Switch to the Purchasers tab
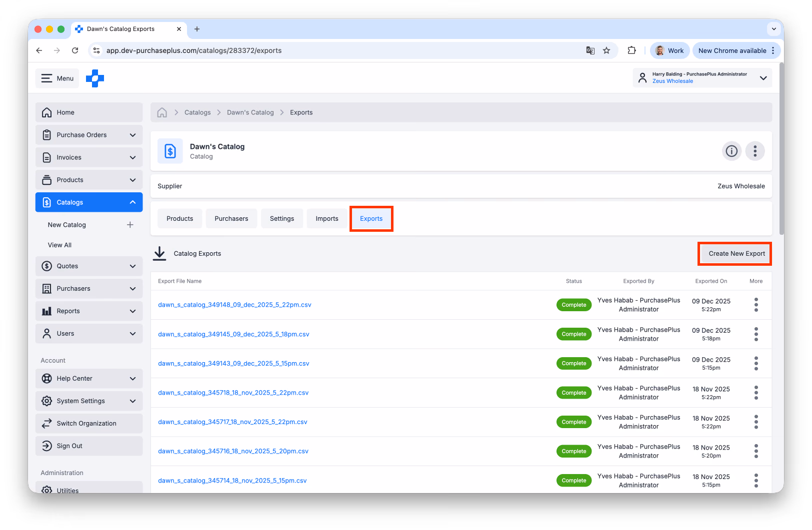Image resolution: width=812 pixels, height=530 pixels. click(x=231, y=219)
